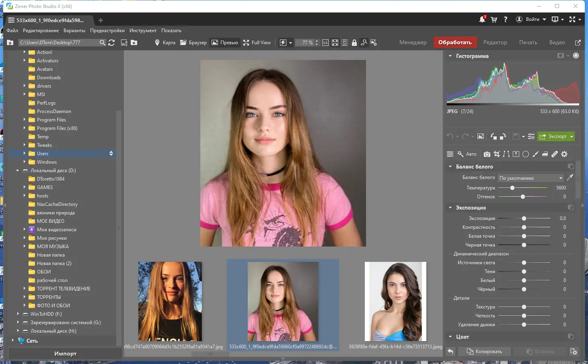Click the Температура slider handle
Screen dimensions: 588x364
512,188
